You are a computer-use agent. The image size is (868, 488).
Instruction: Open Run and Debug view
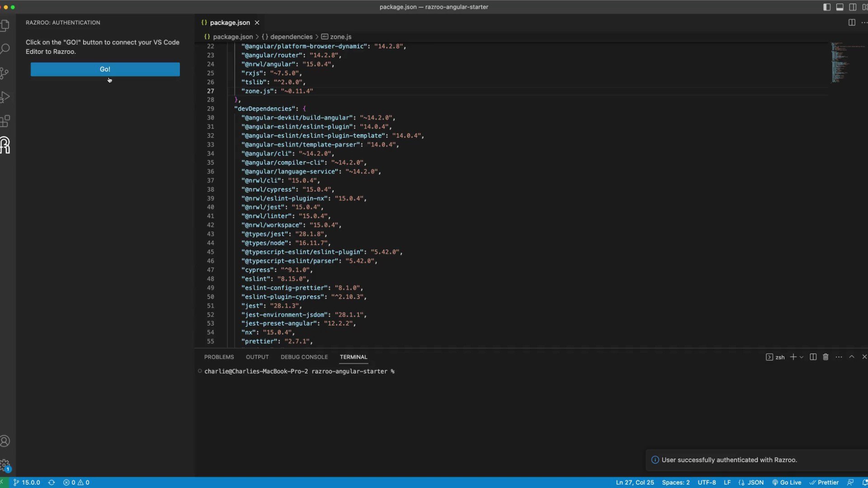click(5, 97)
